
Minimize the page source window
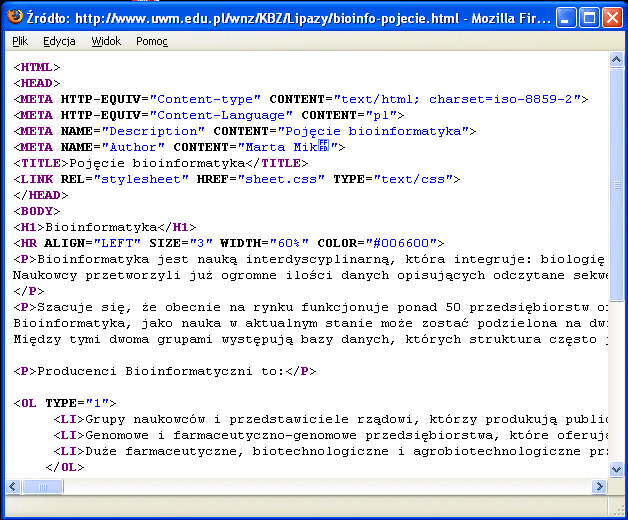pyautogui.click(x=567, y=17)
